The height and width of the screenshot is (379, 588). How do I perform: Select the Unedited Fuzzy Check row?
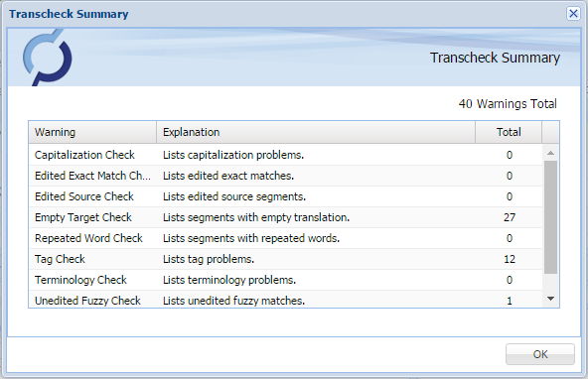[x=285, y=300]
